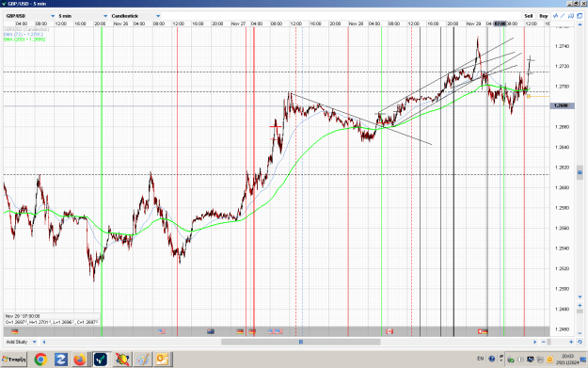Expand the Add Study dropdown

pyautogui.click(x=21, y=342)
